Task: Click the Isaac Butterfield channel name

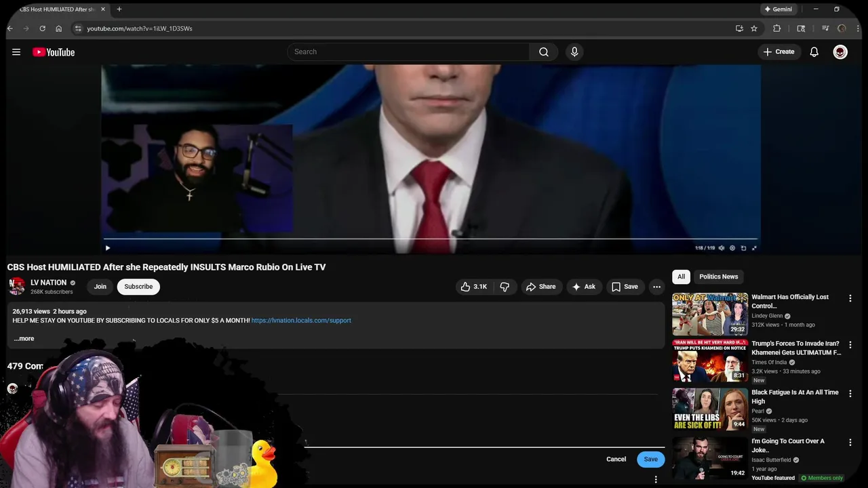Action: 771,460
